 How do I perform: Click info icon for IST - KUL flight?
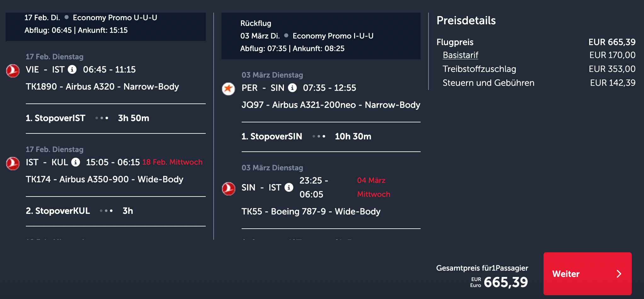click(75, 162)
